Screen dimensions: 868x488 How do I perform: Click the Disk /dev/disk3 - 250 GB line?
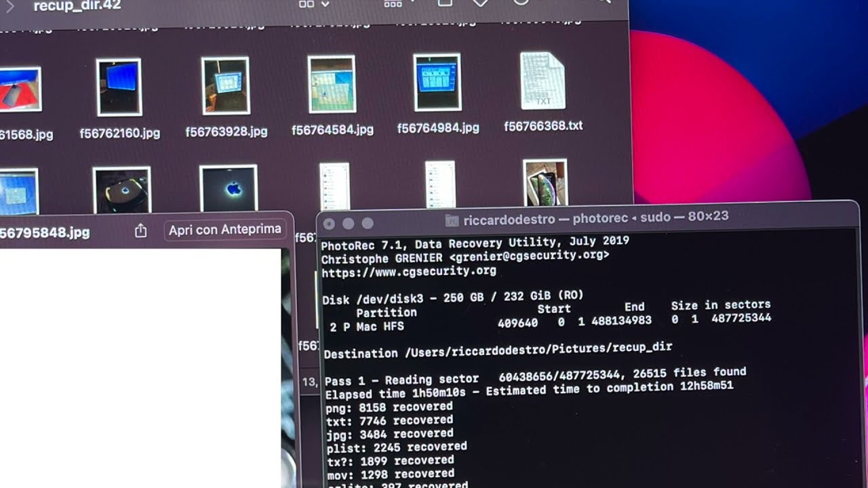[453, 298]
